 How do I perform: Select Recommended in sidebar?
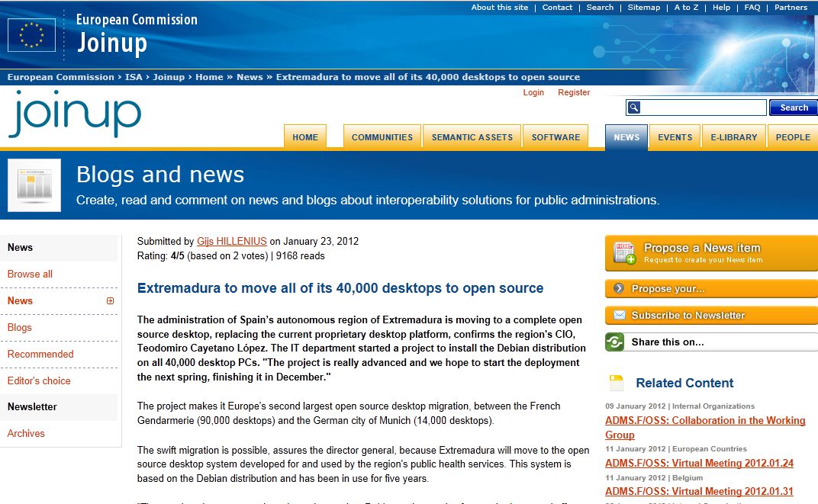[40, 354]
